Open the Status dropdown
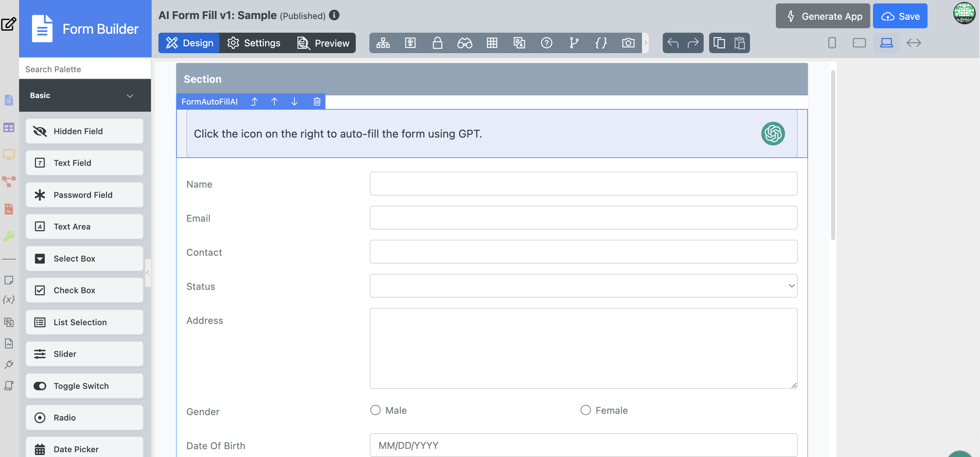Viewport: 980px width, 457px height. click(583, 285)
